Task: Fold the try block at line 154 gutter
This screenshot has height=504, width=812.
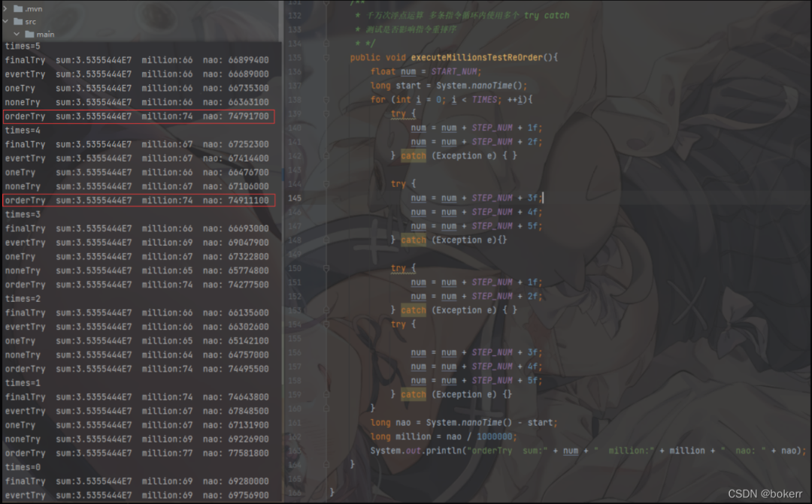Action: (x=326, y=324)
